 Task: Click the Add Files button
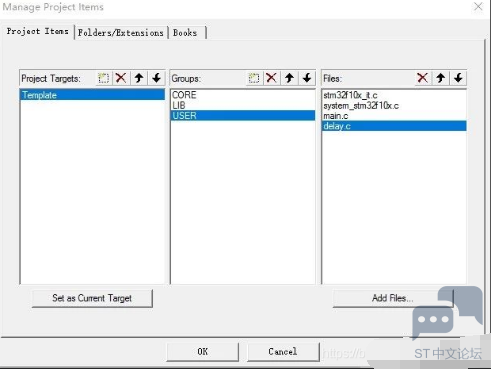click(393, 298)
